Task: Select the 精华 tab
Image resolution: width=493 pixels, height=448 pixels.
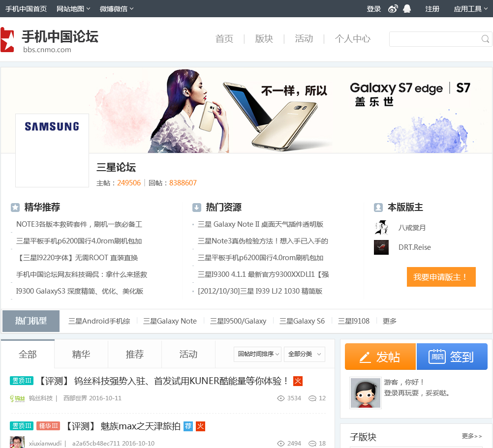Action: tap(81, 354)
